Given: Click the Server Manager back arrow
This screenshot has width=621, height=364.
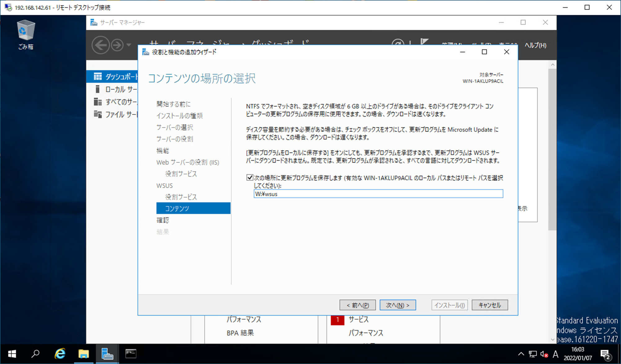Looking at the screenshot, I should tap(101, 45).
